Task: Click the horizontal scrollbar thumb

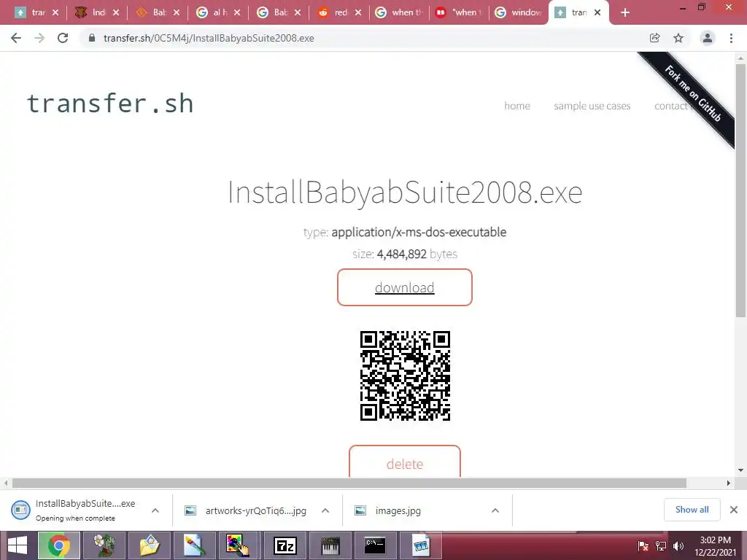Action: (x=349, y=483)
